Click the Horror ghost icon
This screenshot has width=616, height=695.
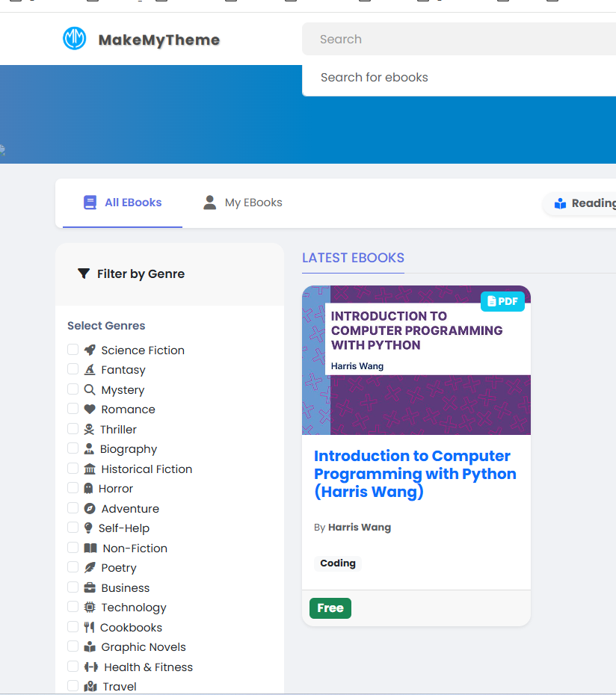pos(89,489)
